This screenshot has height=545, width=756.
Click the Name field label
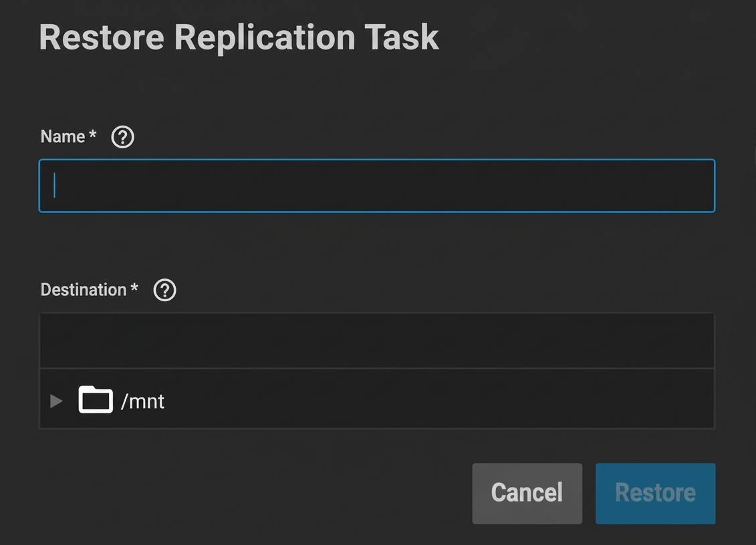(x=63, y=137)
